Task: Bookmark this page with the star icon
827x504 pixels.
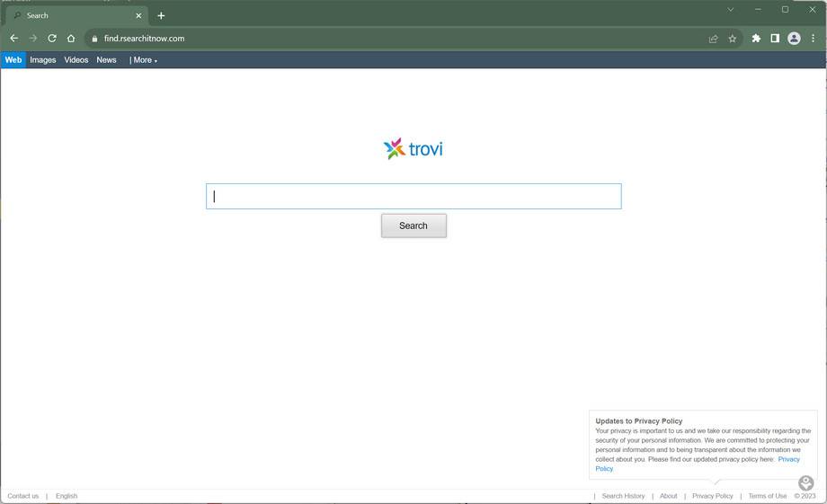Action: click(732, 39)
